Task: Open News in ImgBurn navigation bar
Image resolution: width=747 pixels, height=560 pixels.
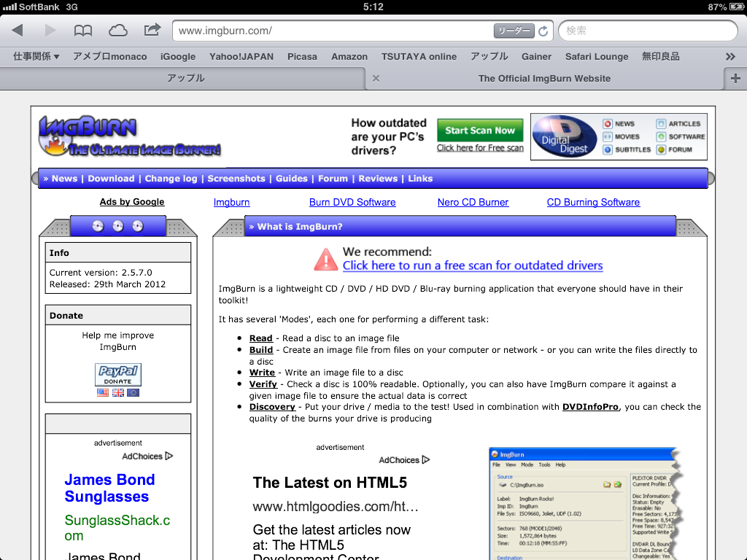Action: coord(64,179)
